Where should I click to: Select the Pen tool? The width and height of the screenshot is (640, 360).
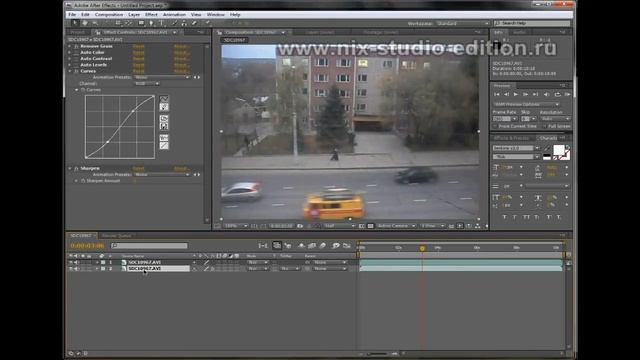click(x=151, y=23)
